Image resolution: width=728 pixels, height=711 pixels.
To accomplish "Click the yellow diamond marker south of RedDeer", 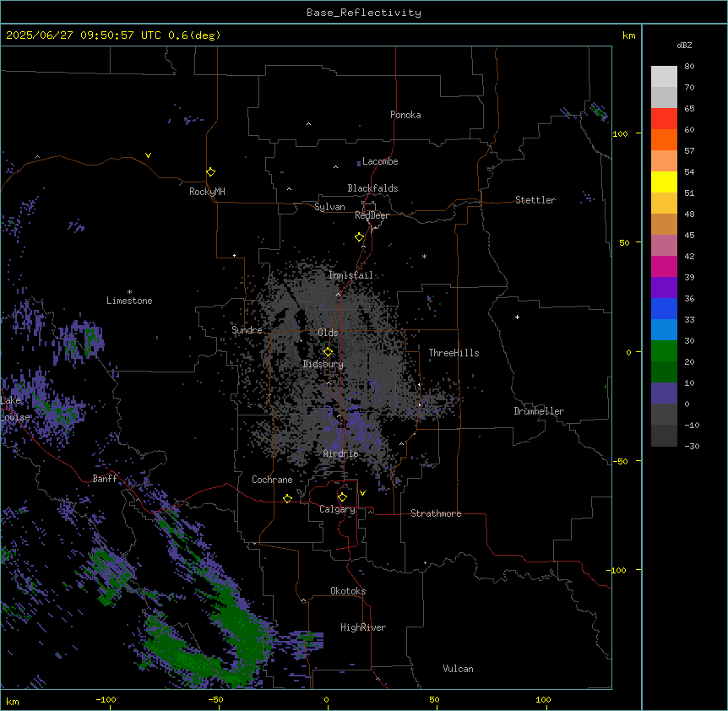I will (x=359, y=237).
